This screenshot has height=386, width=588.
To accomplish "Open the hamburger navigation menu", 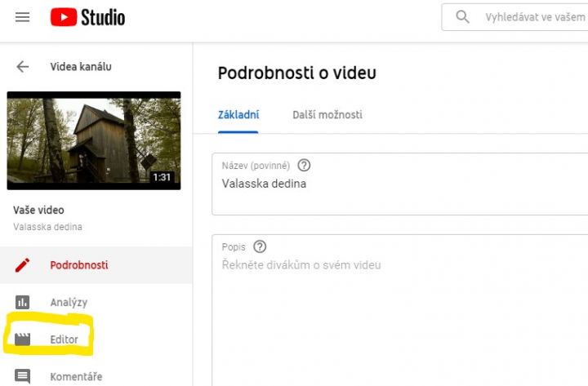I will 23,17.
